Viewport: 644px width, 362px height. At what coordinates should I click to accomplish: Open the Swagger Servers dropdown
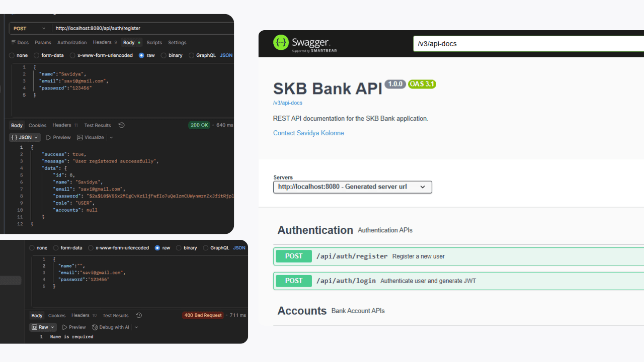coord(352,187)
